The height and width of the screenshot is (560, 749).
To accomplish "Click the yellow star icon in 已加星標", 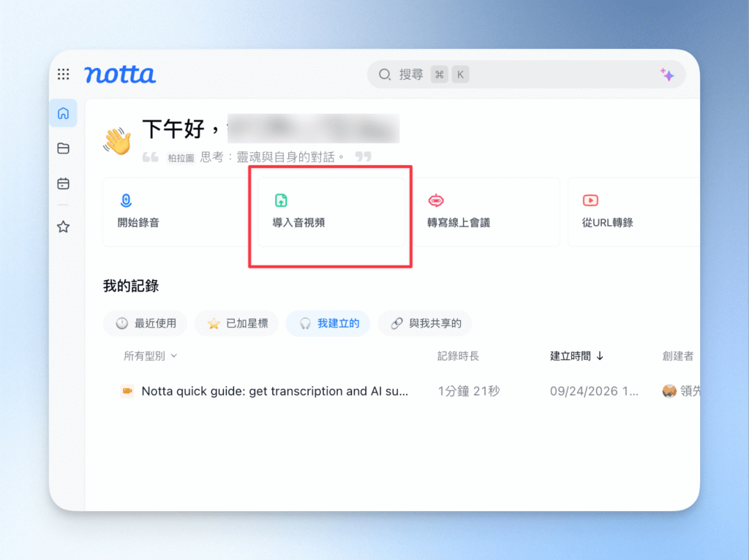I will pos(214,324).
